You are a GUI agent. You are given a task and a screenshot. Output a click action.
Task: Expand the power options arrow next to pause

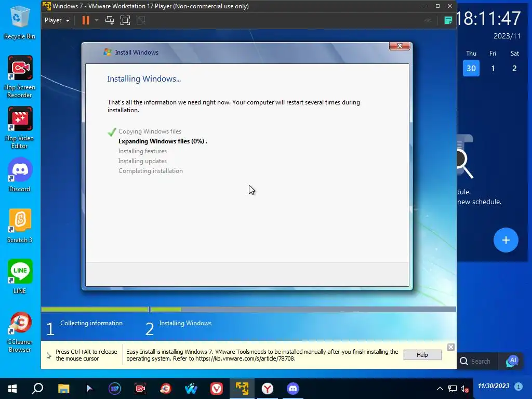click(97, 20)
